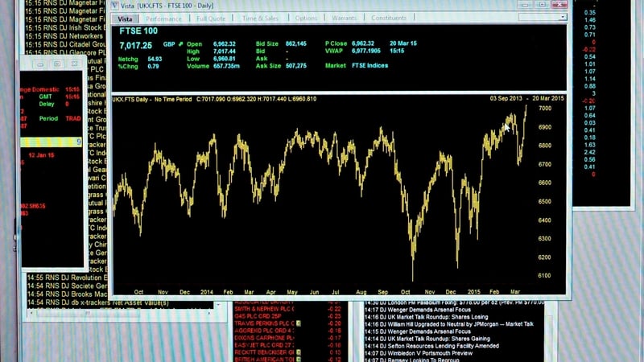Image resolution: width=644 pixels, height=362 pixels.
Task: Click the High value 7,017.44
Action: pyautogui.click(x=225, y=51)
